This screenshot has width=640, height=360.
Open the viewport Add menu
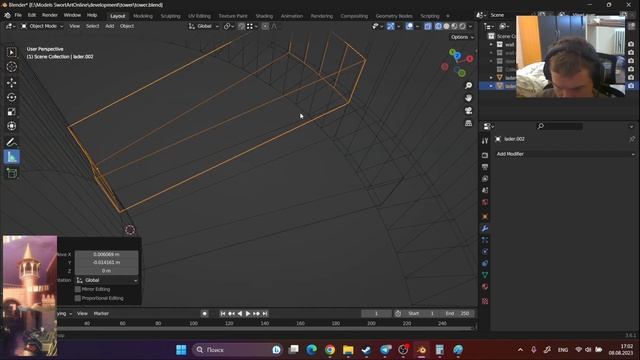pos(110,26)
